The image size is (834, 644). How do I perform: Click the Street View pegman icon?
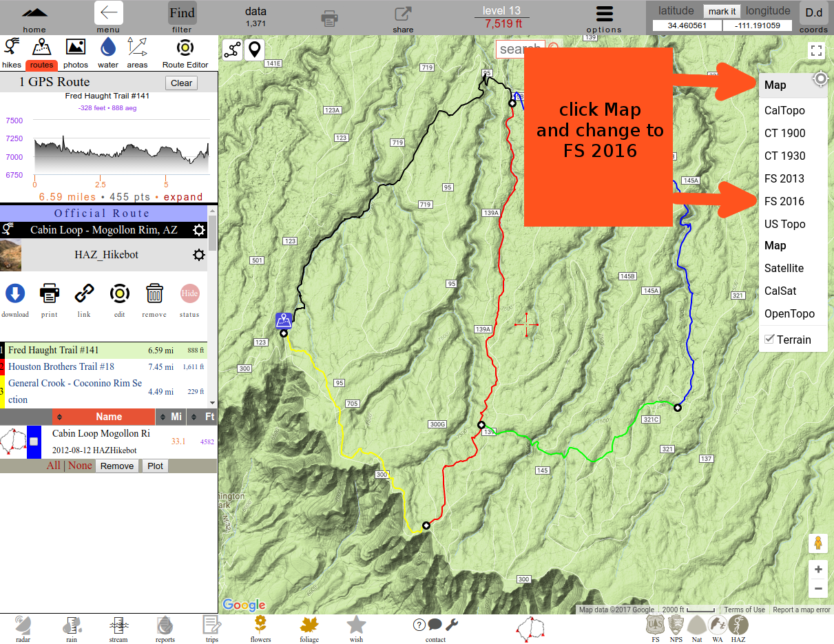pyautogui.click(x=817, y=543)
